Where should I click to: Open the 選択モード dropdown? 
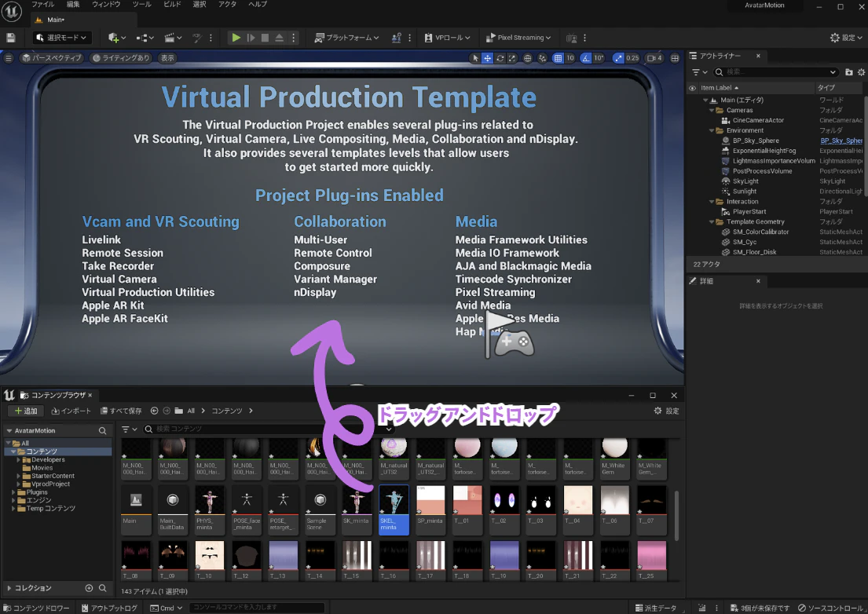61,38
